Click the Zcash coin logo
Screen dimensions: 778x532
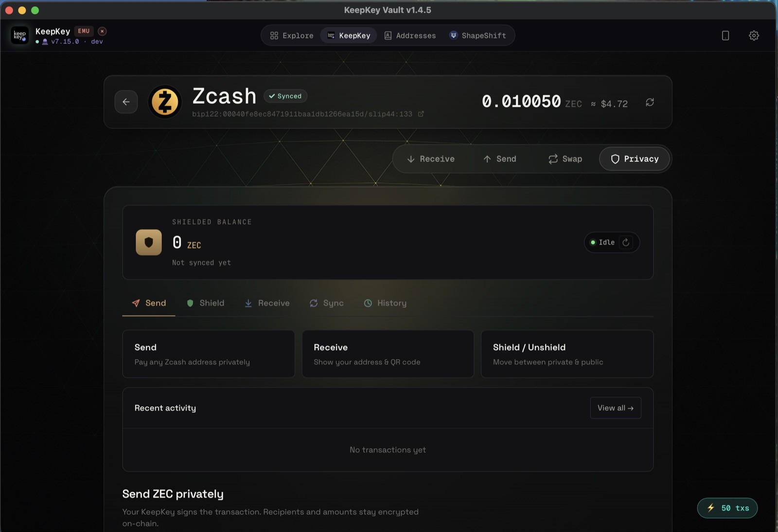tap(165, 102)
